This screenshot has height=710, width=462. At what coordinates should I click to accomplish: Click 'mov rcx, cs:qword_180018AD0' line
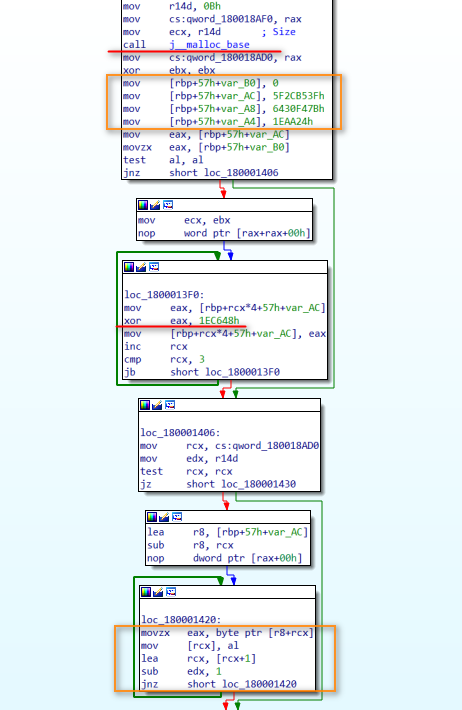230,446
